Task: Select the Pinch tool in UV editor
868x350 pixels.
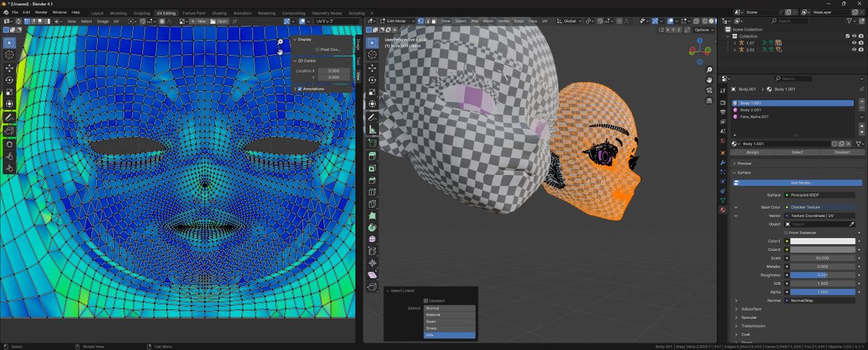Action: 9,168
